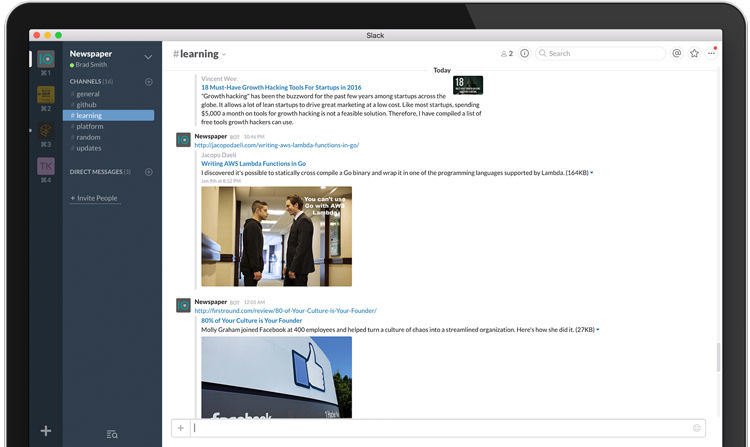Viewport: 750px width, 447px height.
Task: Collapse the Facebook culture article preview arrow
Action: (x=598, y=330)
